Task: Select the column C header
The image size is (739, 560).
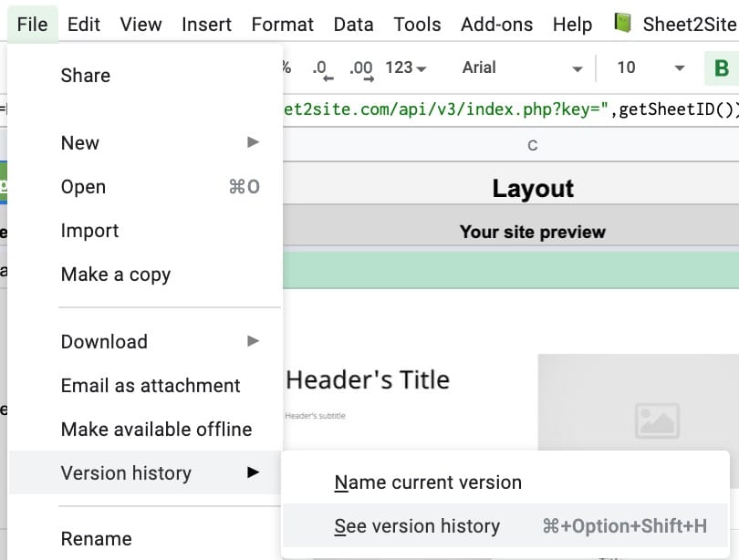Action: click(x=533, y=146)
